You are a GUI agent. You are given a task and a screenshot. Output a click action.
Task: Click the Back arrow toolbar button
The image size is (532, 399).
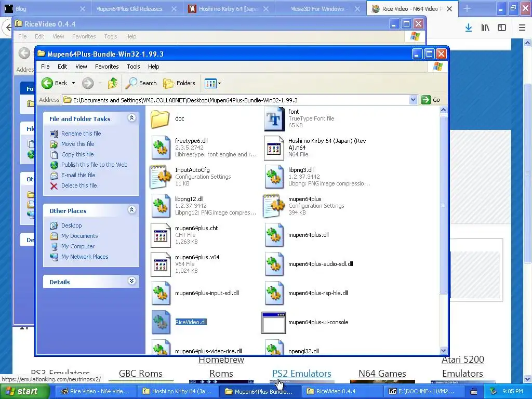pyautogui.click(x=55, y=83)
